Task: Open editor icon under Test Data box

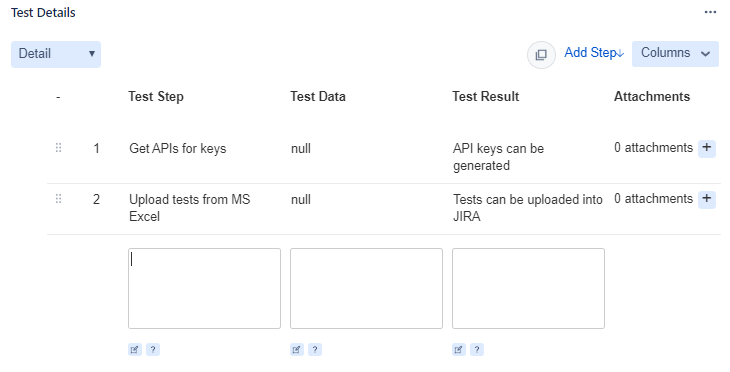Action: point(297,350)
